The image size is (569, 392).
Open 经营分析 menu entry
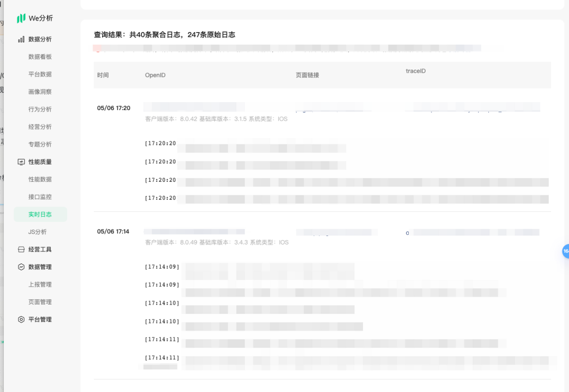pyautogui.click(x=40, y=126)
